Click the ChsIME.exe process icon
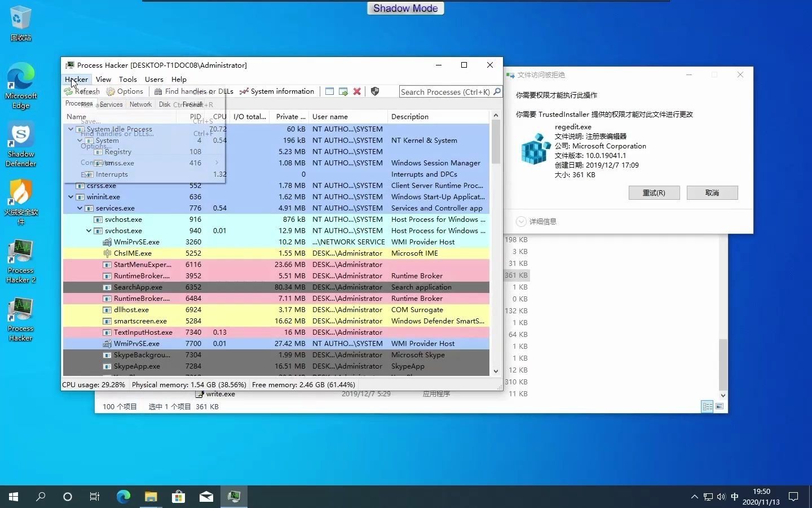Viewport: 812px width, 508px height. pyautogui.click(x=107, y=253)
